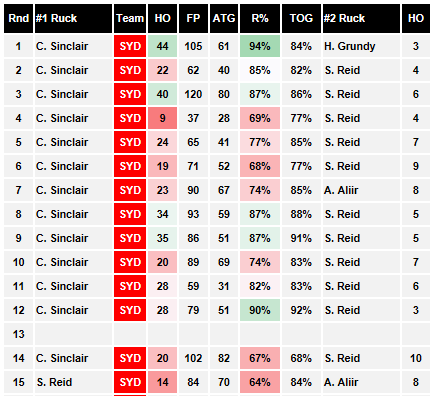Click H. Grundy in #2 Ruck column
The width and height of the screenshot is (434, 396).
[350, 46]
